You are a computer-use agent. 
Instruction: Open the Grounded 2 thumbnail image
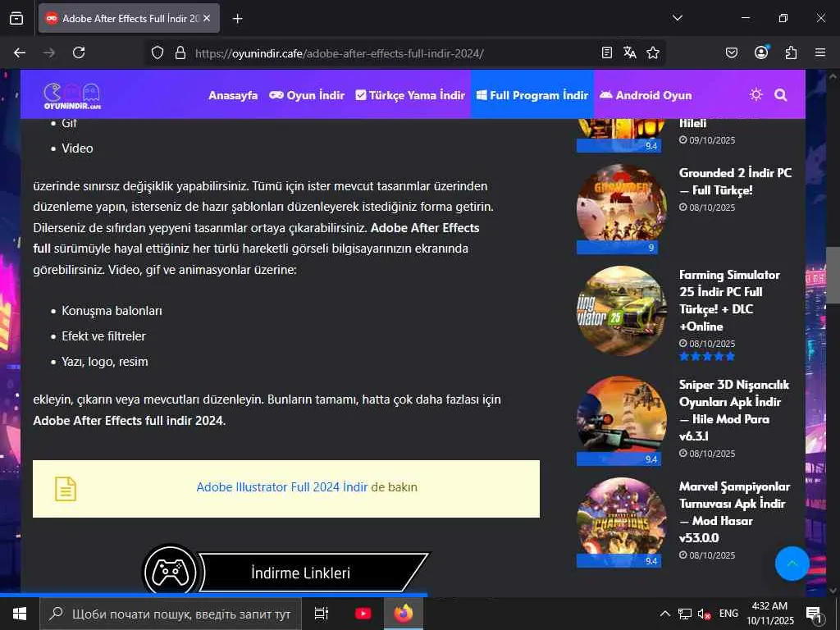coord(622,209)
